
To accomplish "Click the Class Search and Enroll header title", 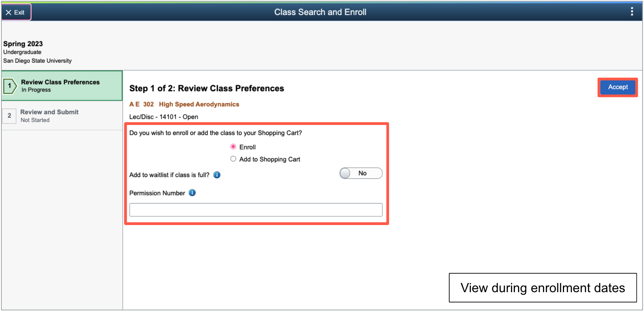I will [x=320, y=12].
